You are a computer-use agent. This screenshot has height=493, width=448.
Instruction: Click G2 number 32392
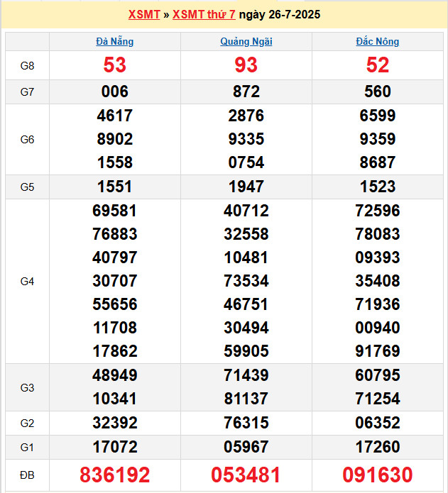pyautogui.click(x=115, y=423)
